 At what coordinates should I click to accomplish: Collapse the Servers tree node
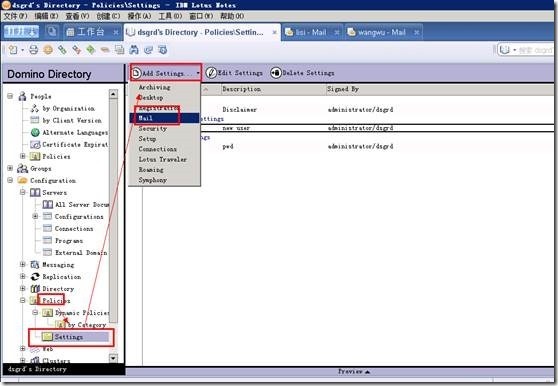[x=23, y=192]
